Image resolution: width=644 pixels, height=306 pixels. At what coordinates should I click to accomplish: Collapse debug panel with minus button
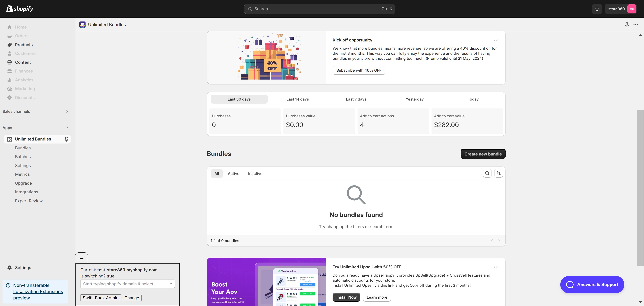pos(82,258)
